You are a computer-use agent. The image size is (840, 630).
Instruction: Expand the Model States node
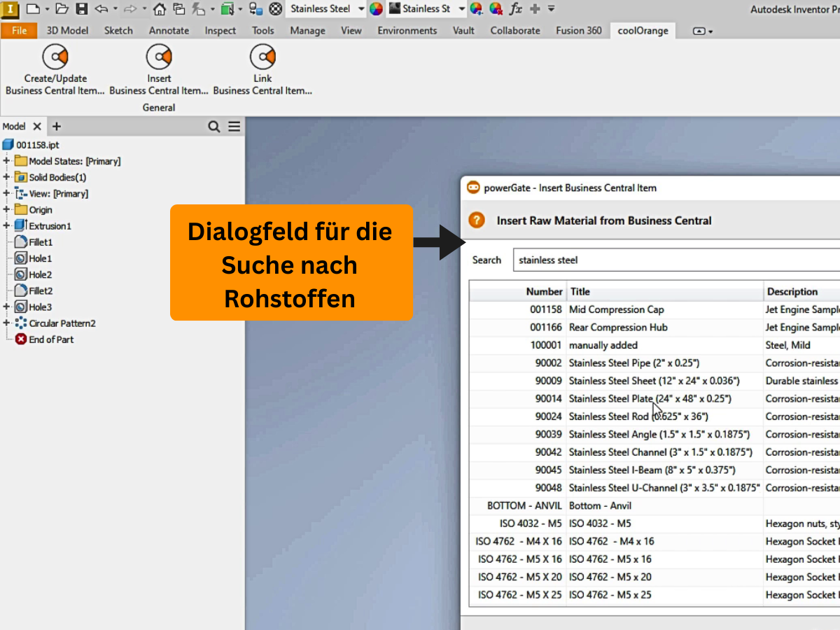6,161
